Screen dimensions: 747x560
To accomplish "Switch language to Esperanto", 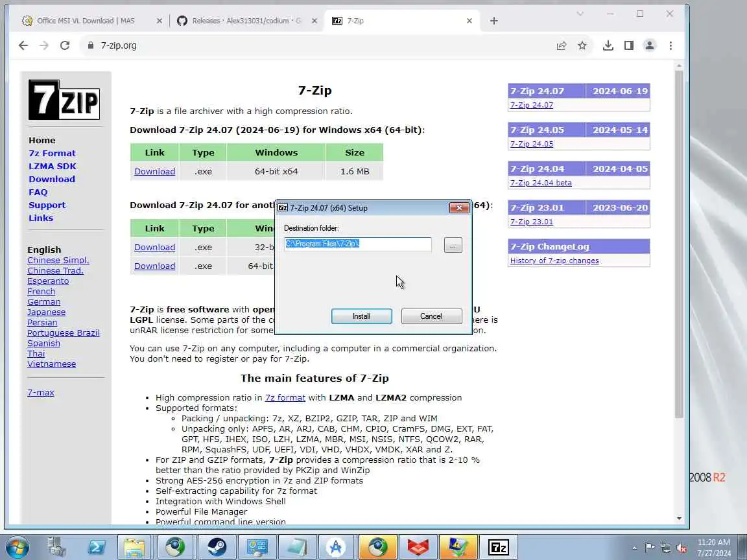I will [48, 281].
